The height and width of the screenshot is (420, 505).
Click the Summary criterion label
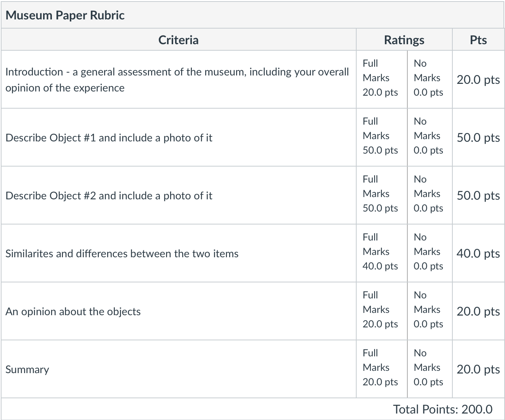click(27, 370)
